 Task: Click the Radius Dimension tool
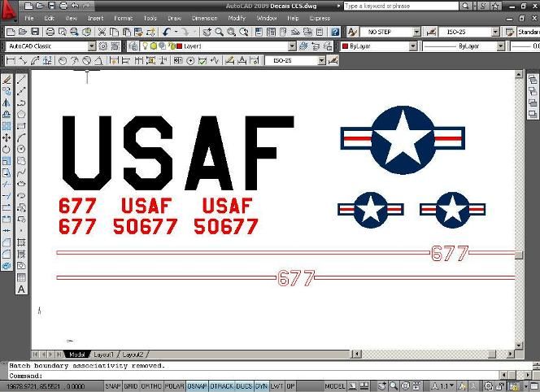click(63, 61)
